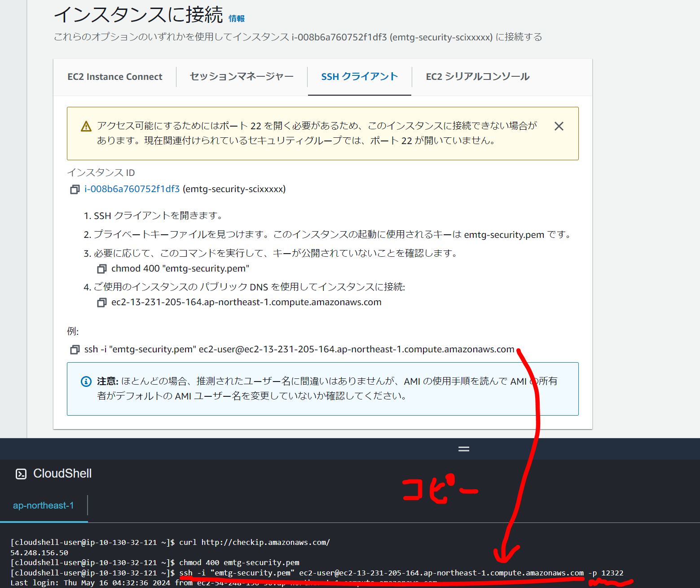Image resolution: width=700 pixels, height=588 pixels.
Task: Switch to EC2 Instance Connect tab
Action: coord(115,77)
